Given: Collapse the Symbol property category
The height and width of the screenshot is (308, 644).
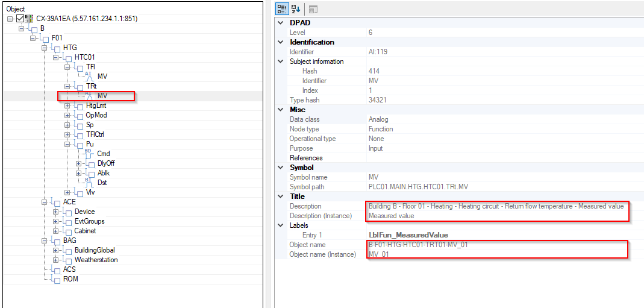Looking at the screenshot, I should (x=281, y=168).
